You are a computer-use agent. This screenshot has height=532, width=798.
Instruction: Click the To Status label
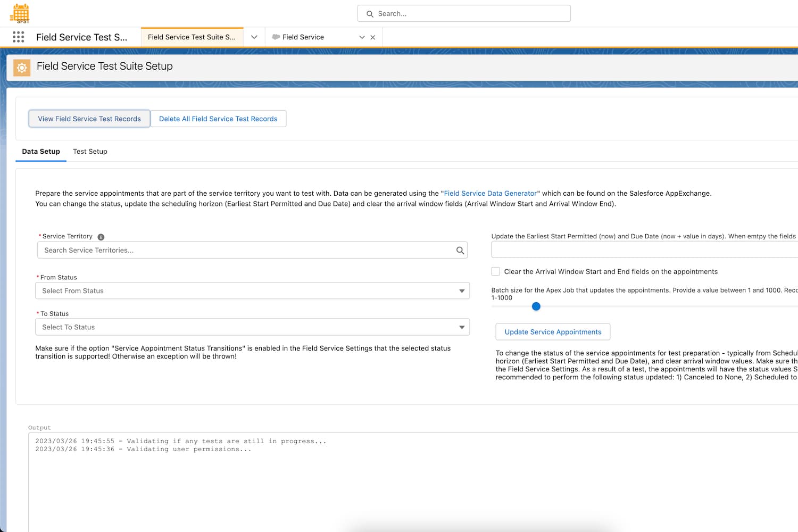click(x=54, y=314)
